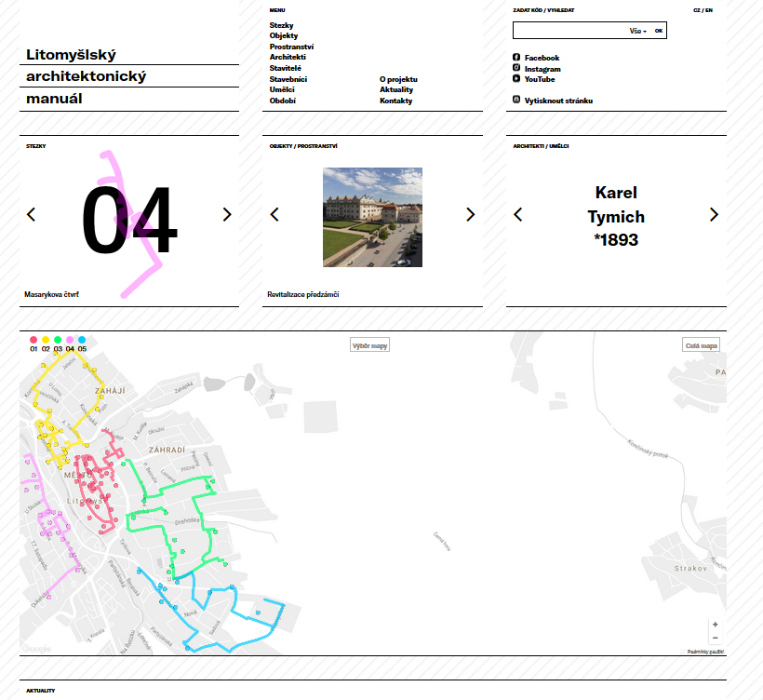Image resolution: width=763 pixels, height=700 pixels.
Task: Go to next trail with right arrow
Action: pos(227,214)
